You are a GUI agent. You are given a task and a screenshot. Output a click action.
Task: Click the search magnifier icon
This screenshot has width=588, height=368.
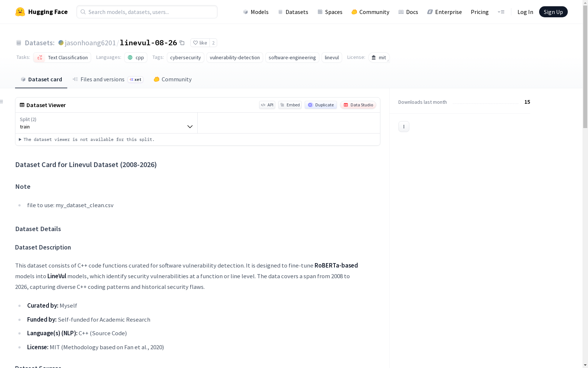point(83,12)
